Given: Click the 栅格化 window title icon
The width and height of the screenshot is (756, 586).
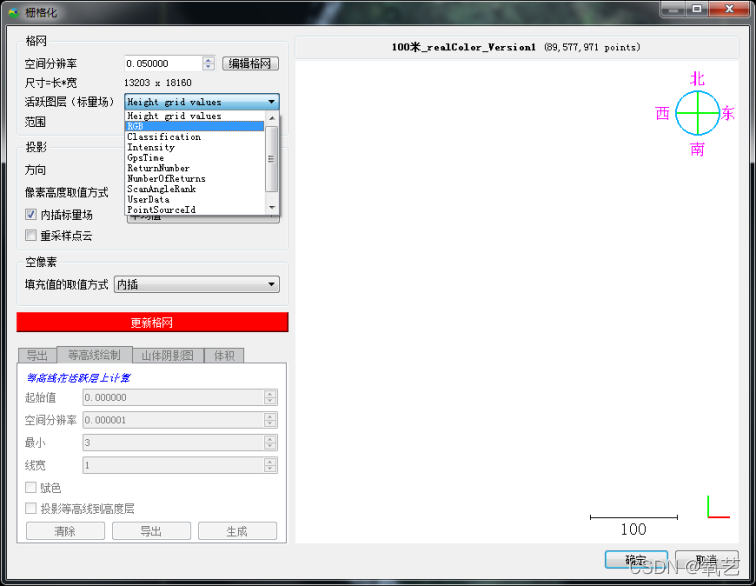Looking at the screenshot, I should pyautogui.click(x=14, y=12).
